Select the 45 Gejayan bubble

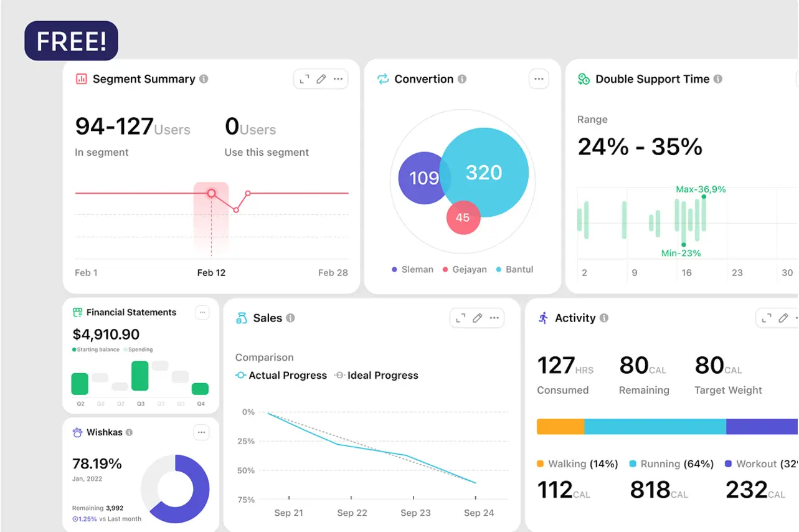(463, 217)
